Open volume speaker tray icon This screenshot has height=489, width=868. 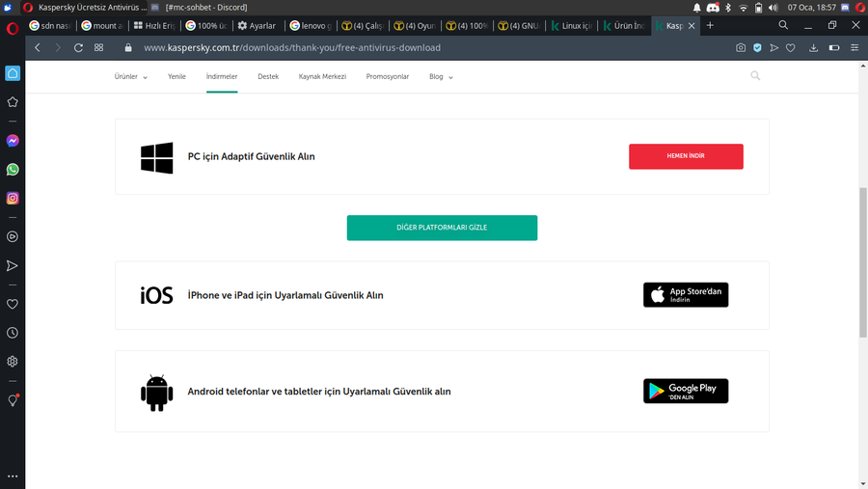point(773,8)
